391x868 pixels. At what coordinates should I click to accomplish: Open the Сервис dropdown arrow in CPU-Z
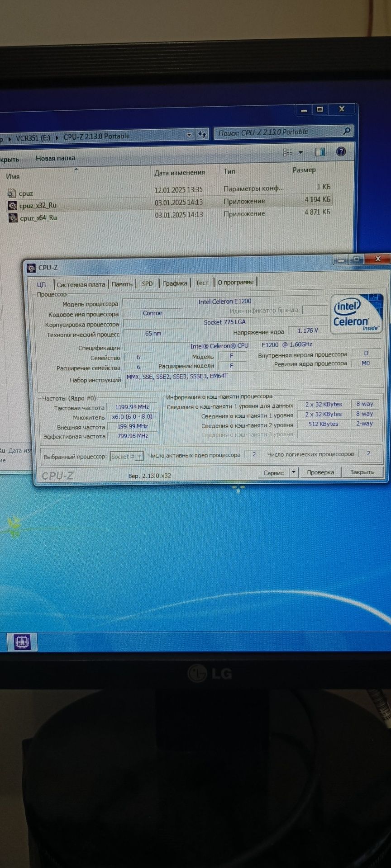293,472
